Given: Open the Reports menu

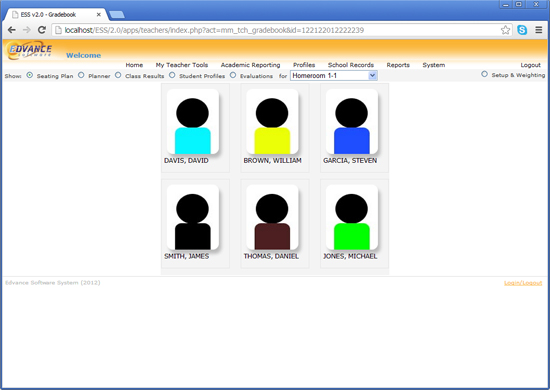Looking at the screenshot, I should (398, 65).
